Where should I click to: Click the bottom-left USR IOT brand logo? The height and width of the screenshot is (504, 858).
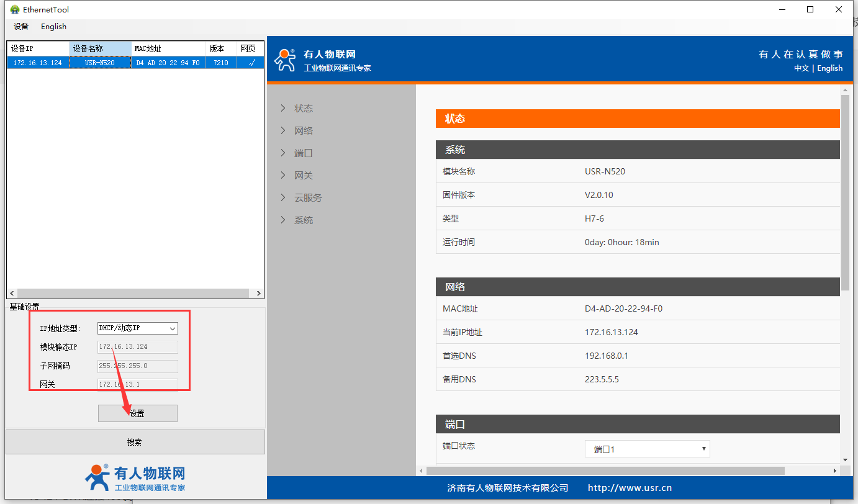(x=135, y=478)
